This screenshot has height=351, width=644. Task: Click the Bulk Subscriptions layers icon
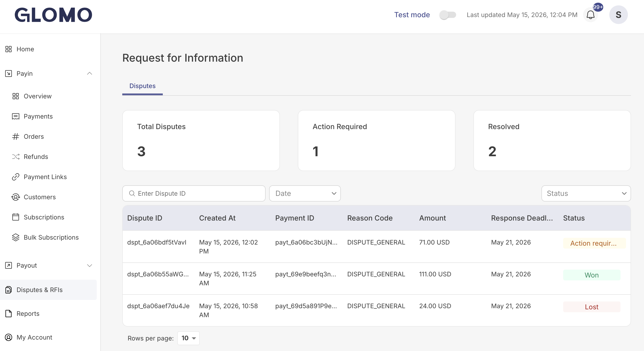[x=16, y=237]
